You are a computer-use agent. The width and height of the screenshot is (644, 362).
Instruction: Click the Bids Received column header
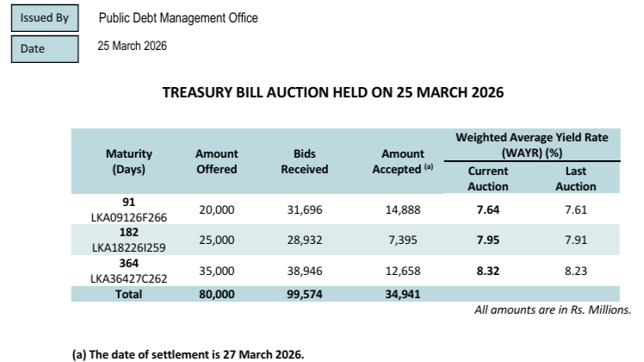click(x=305, y=161)
